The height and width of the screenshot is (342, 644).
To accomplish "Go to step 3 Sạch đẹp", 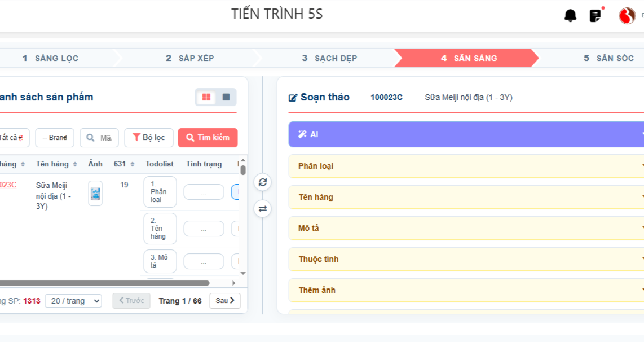I will coord(329,58).
